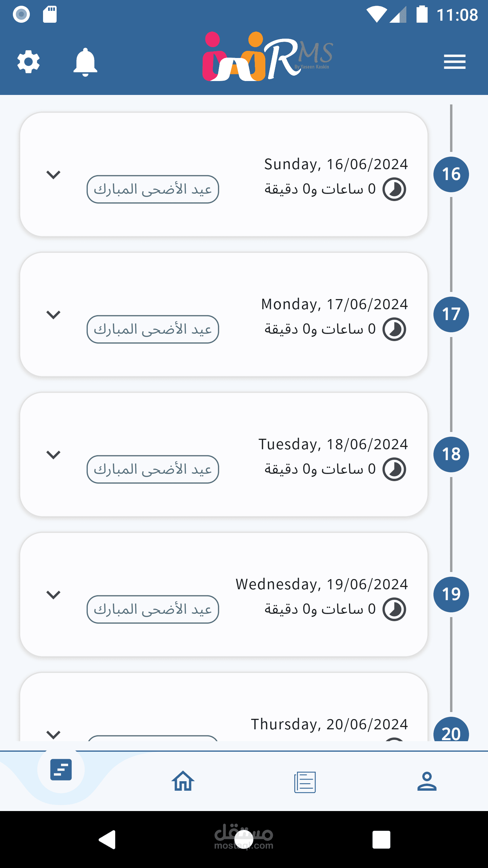This screenshot has height=868, width=488.
Task: Expand the Tuesday 18/06/2024 entry
Action: point(53,455)
